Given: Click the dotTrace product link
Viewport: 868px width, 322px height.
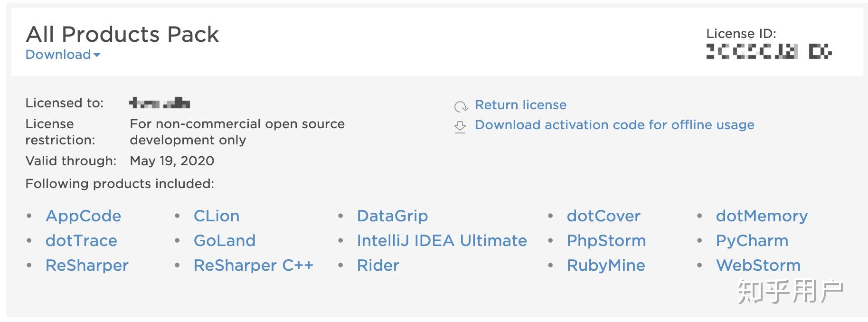Looking at the screenshot, I should click(x=81, y=241).
